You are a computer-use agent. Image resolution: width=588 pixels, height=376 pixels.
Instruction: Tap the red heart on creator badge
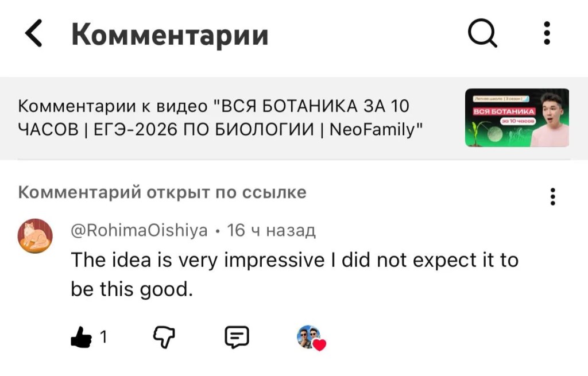(319, 344)
